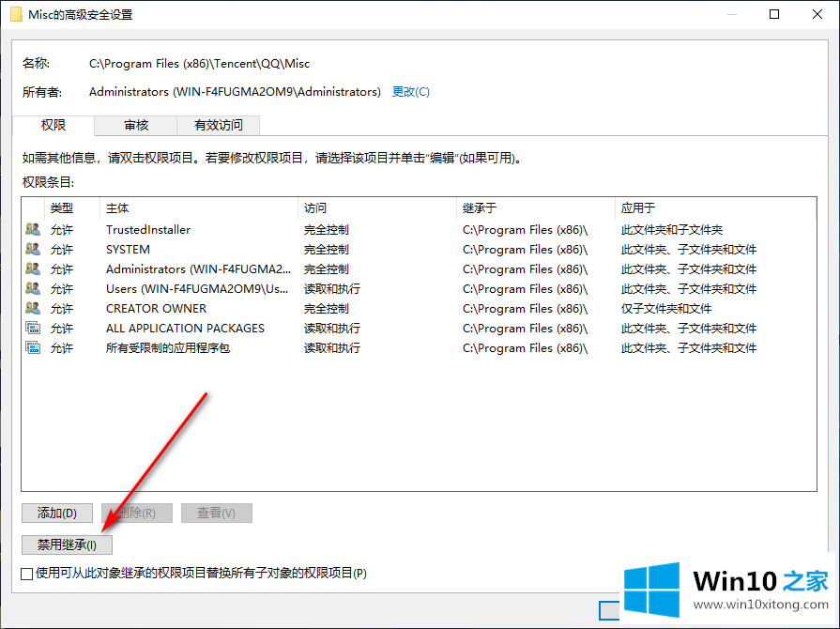The image size is (840, 629).
Task: Click the Users row's user group icon
Action: click(x=33, y=289)
